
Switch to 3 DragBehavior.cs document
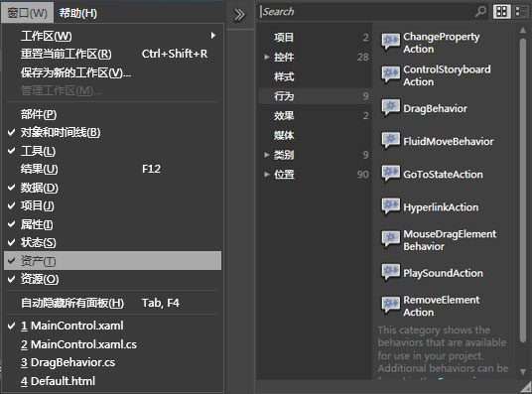click(x=112, y=362)
